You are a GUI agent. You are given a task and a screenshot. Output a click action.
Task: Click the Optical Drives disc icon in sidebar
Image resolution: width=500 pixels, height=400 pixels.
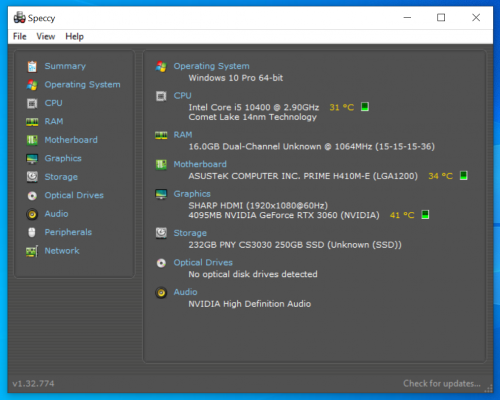pos(32,196)
